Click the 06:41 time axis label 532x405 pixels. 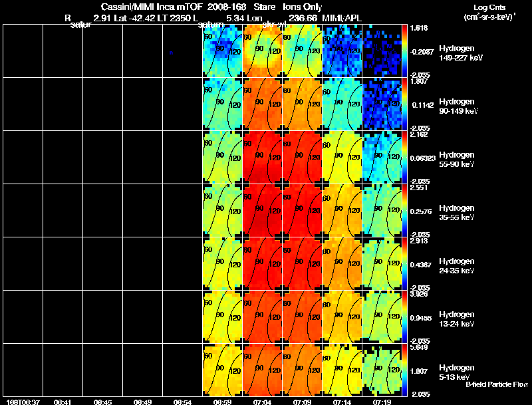coord(63,402)
